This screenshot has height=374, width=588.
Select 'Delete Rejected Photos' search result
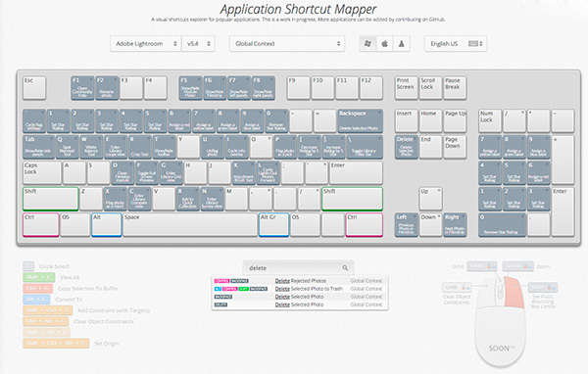coord(300,281)
